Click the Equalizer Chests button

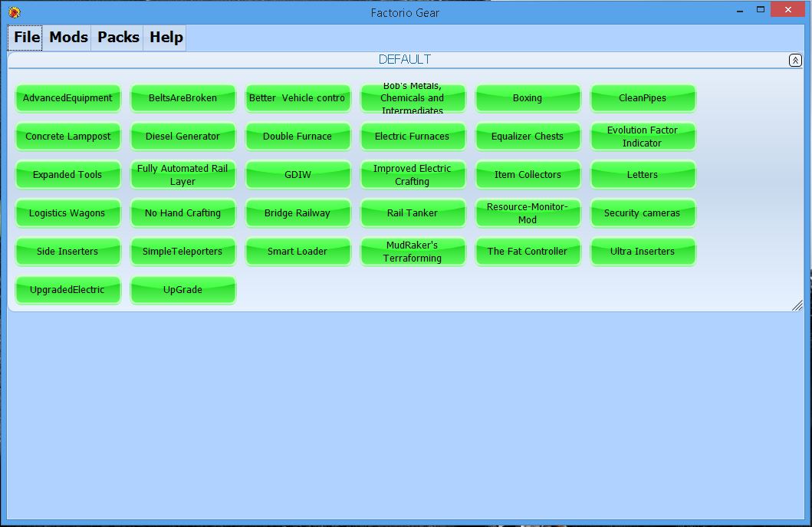(528, 137)
